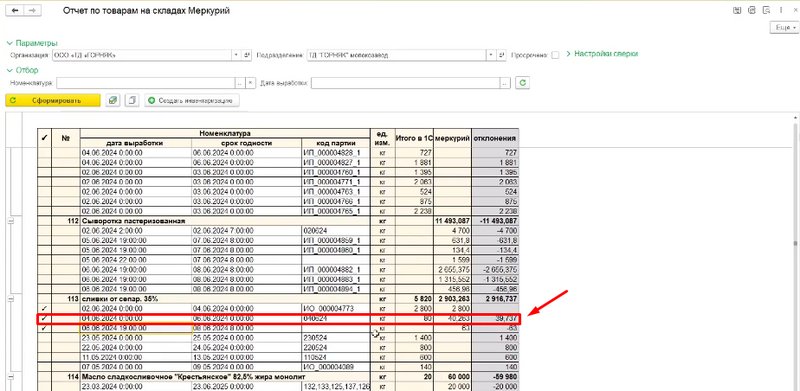Click the deviation value -11 493,087
The image size is (800, 391).
(x=498, y=221)
